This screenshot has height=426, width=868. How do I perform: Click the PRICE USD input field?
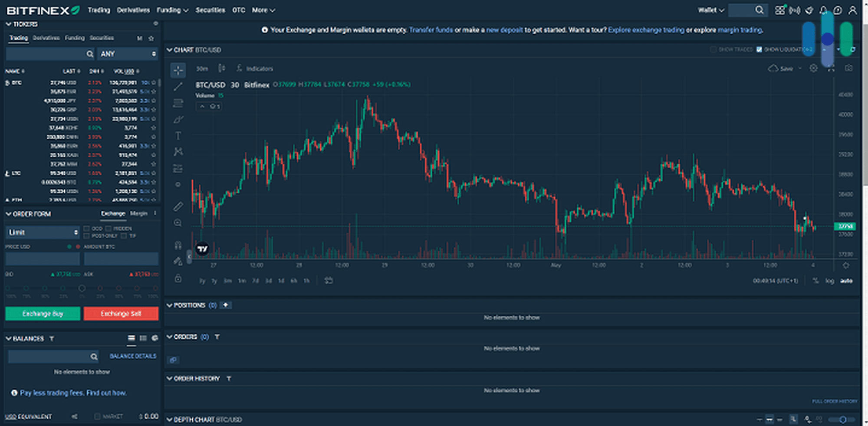(x=43, y=259)
